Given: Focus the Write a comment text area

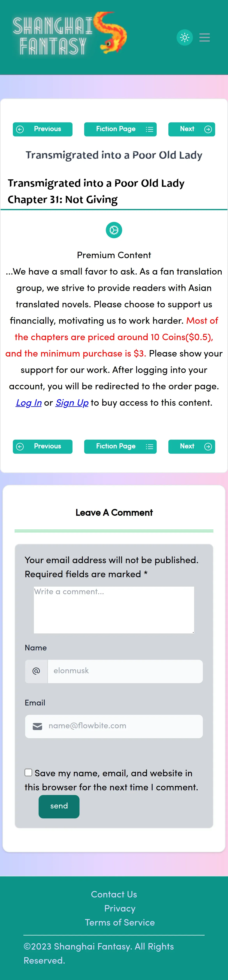Looking at the screenshot, I should [x=114, y=610].
